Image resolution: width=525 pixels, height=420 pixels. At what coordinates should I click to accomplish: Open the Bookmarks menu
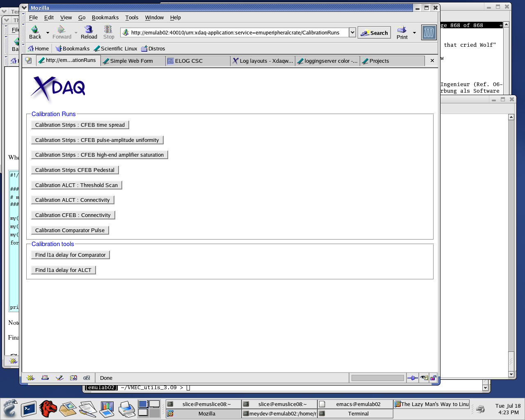coord(105,17)
